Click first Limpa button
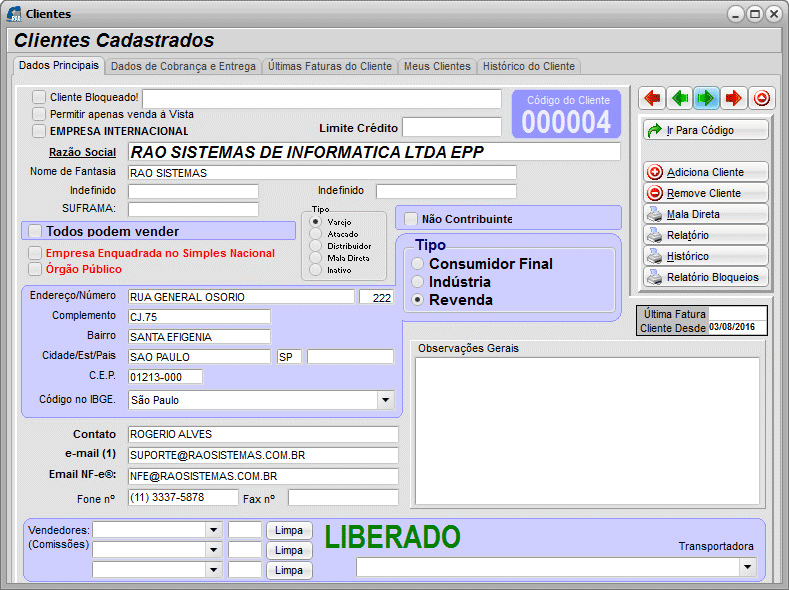Screen dimensions: 789x590 [289, 530]
